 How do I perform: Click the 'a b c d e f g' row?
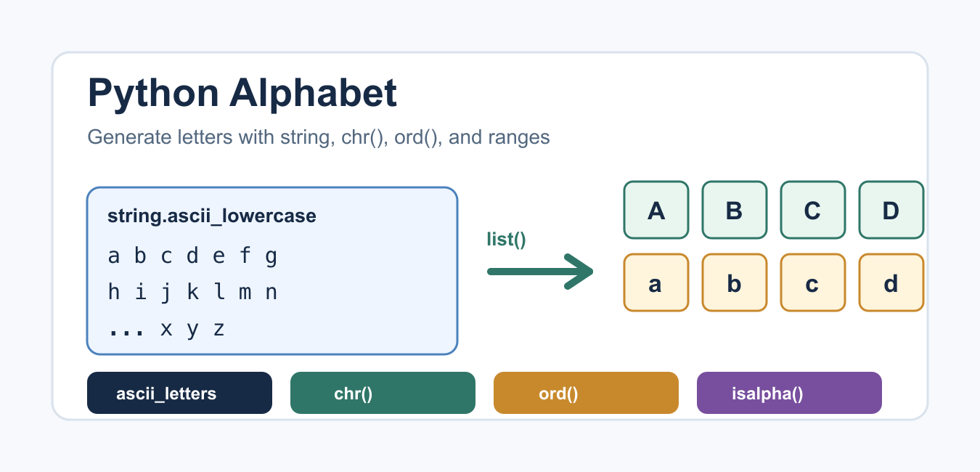(x=192, y=256)
